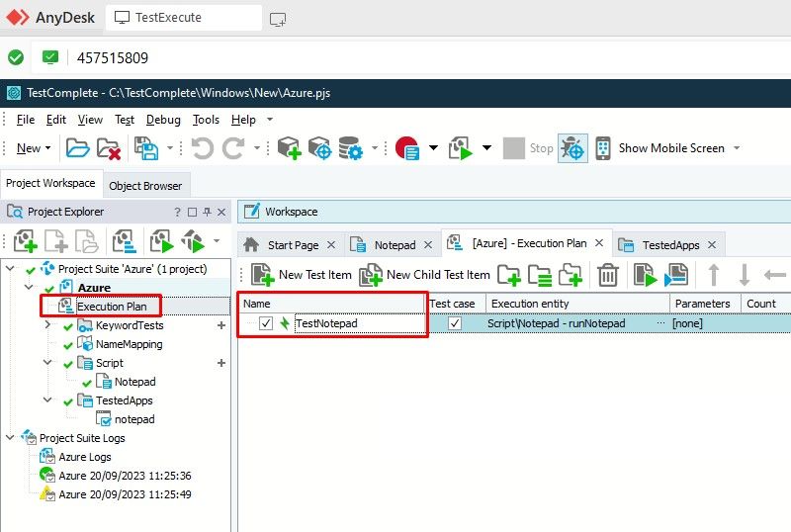Toggle the Test case checkbox for TestNotepad
791x532 pixels.
point(455,323)
